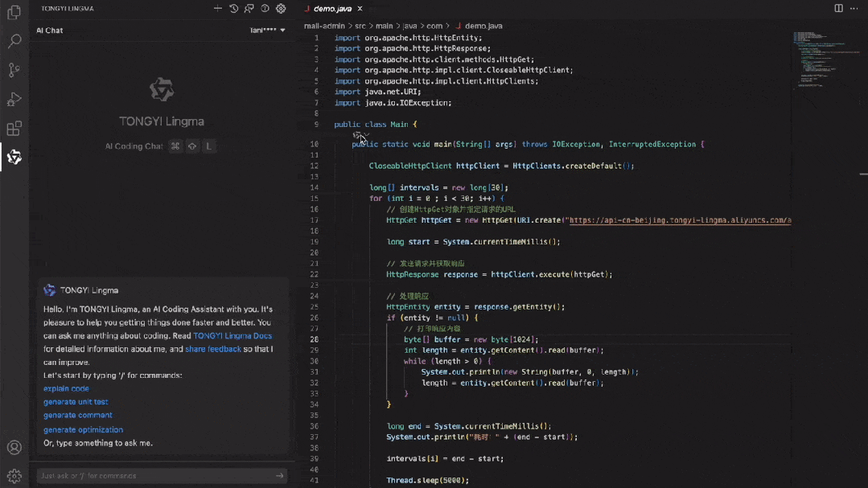Click the 'generate unit test' command link
The image size is (868, 488).
(x=76, y=402)
